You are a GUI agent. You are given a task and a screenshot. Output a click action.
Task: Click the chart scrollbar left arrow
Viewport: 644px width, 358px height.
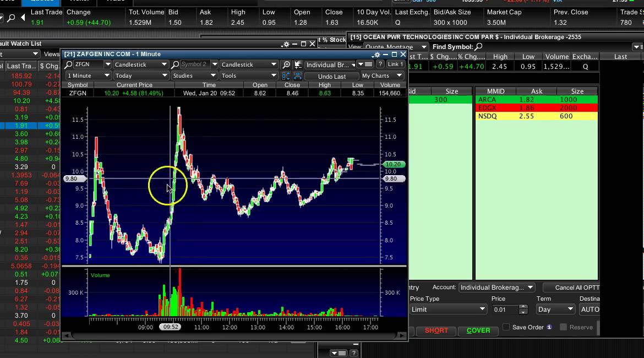coord(67,336)
